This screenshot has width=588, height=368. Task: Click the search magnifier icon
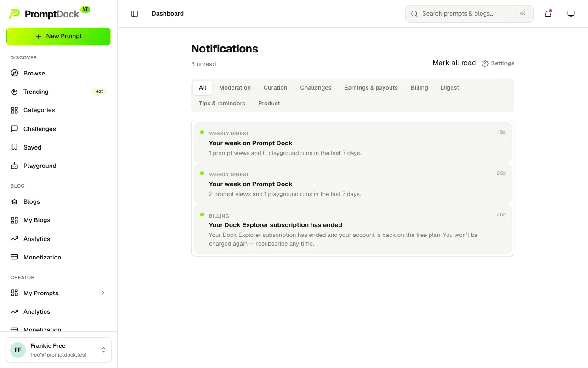pyautogui.click(x=414, y=14)
